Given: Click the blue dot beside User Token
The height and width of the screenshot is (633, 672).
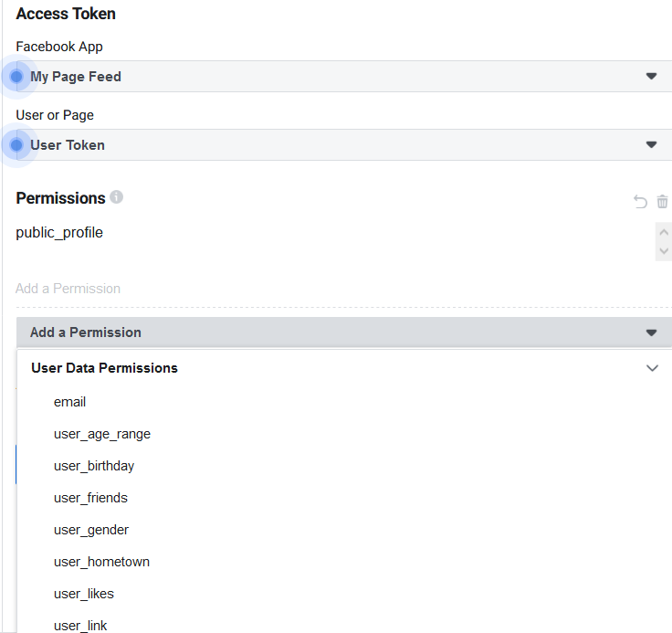Looking at the screenshot, I should 16,145.
